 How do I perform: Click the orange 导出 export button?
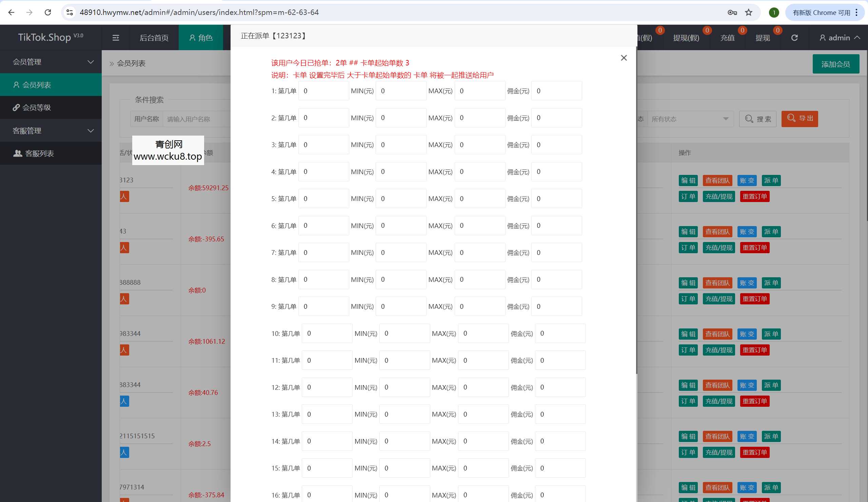pyautogui.click(x=800, y=119)
